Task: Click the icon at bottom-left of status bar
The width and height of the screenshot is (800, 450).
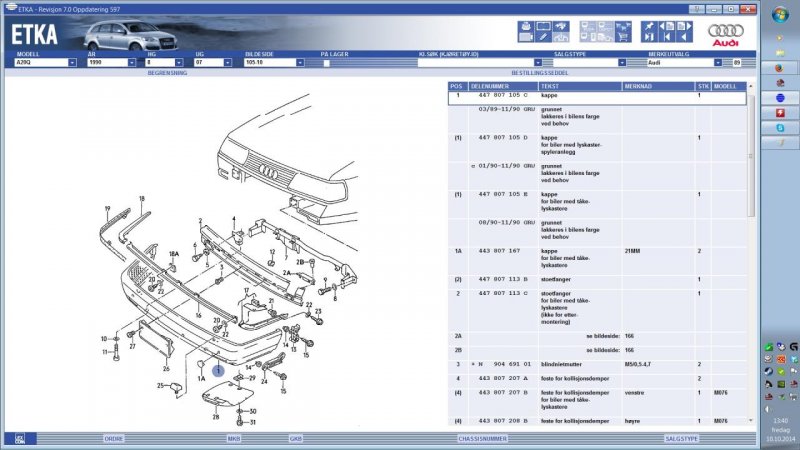Action: (x=19, y=439)
